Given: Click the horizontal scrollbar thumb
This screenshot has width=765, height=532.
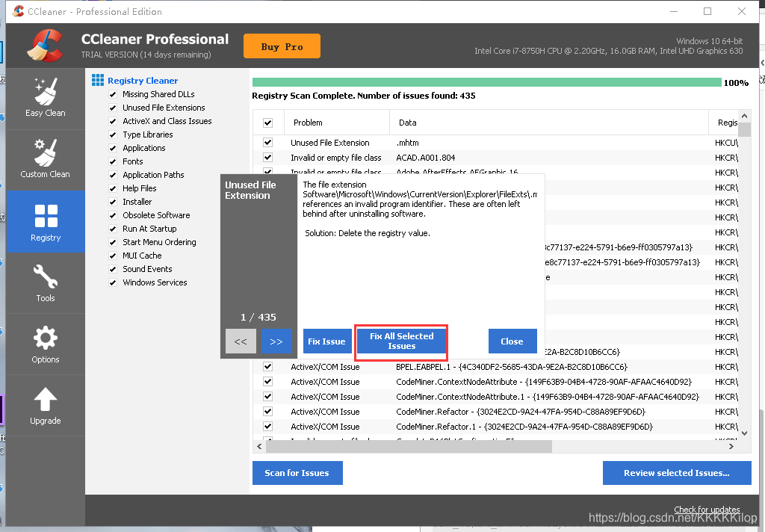Looking at the screenshot, I should point(409,446).
